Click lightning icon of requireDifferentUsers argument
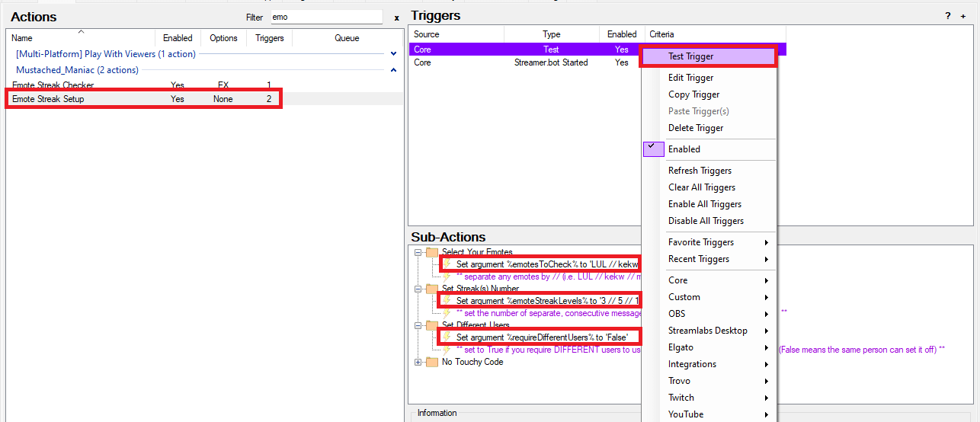Viewport: 980px width, 422px height. [449, 337]
